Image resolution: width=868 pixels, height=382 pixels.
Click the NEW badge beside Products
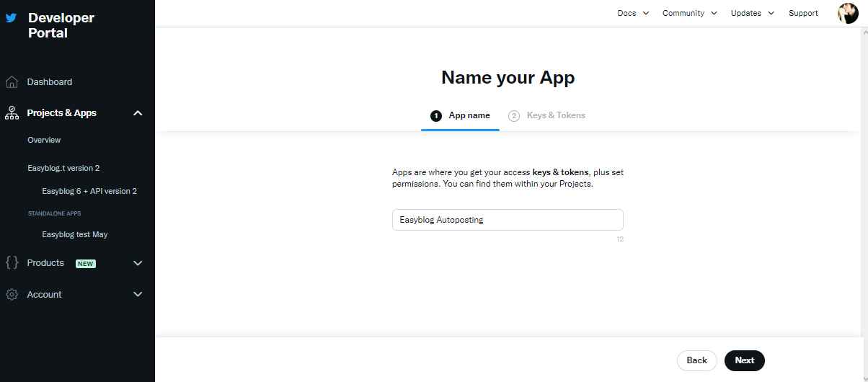click(x=86, y=264)
